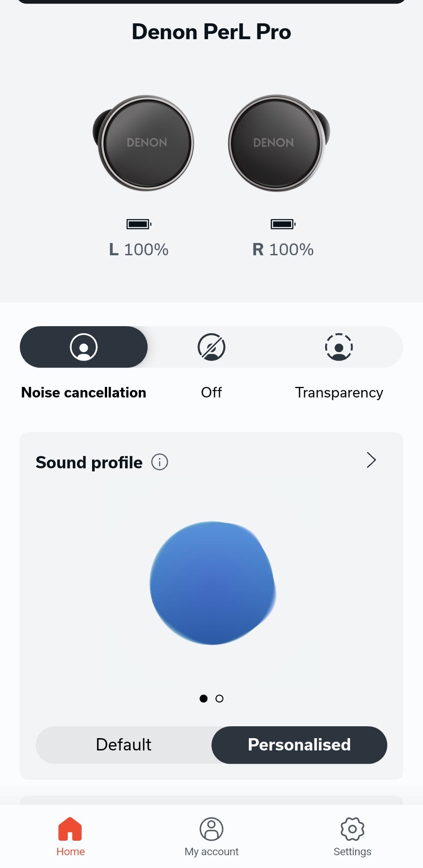Go to second sound profile page dot

[219, 699]
